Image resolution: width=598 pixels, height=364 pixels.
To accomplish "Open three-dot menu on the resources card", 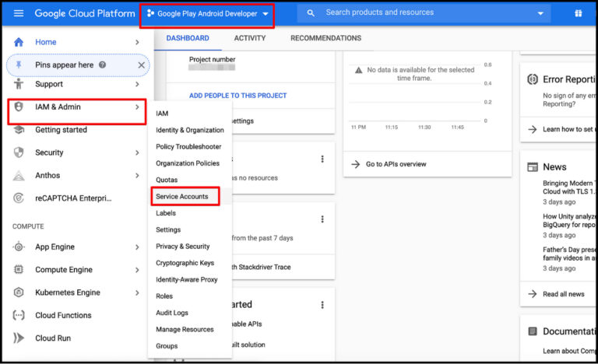I will coord(322,159).
